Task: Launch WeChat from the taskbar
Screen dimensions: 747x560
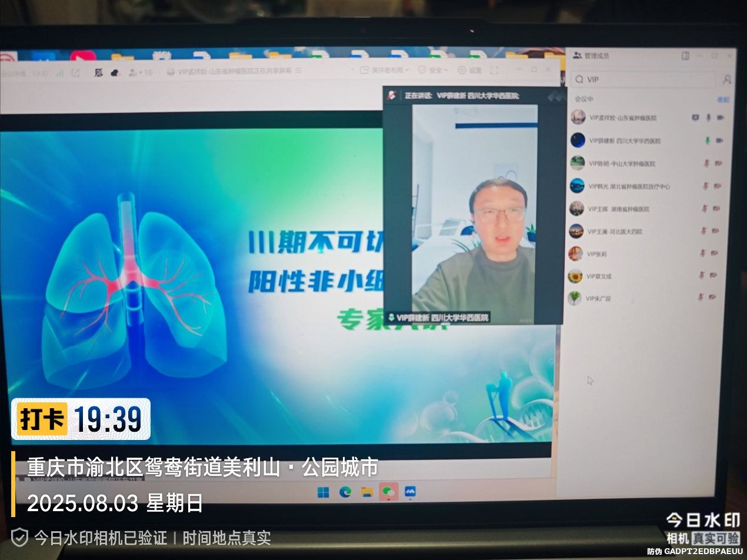Action: pos(389,492)
